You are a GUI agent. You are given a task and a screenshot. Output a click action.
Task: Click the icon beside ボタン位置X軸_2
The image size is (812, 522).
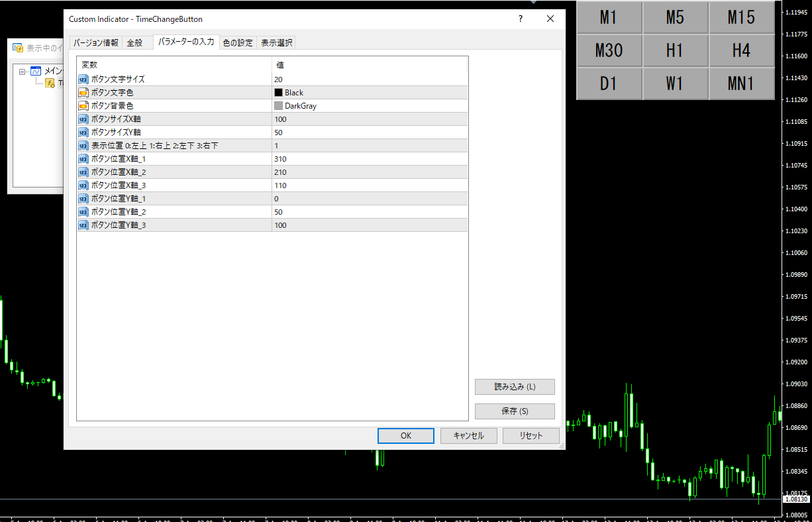pos(83,172)
